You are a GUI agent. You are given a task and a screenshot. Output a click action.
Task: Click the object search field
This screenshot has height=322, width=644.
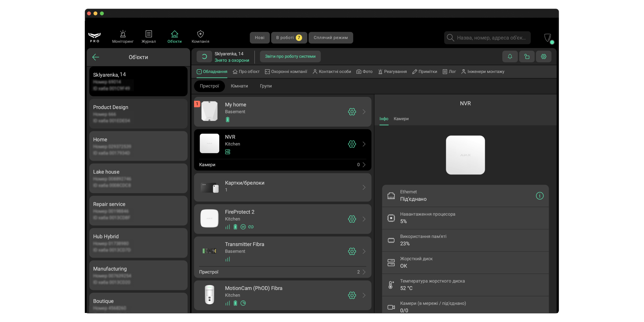coord(487,38)
